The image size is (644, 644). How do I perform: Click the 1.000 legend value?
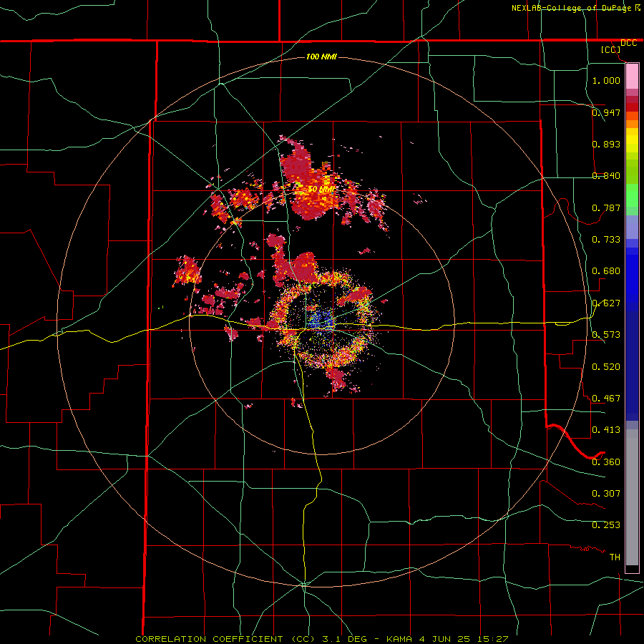[606, 80]
